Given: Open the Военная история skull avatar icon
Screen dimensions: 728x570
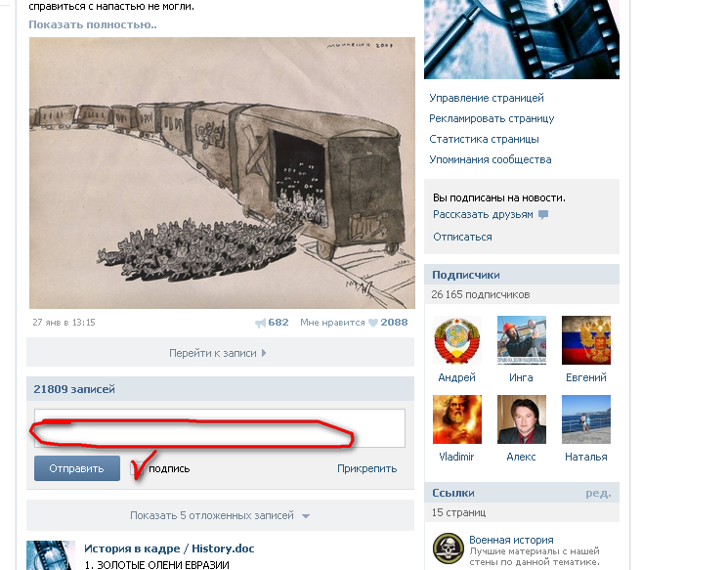Looking at the screenshot, I should point(448,548).
